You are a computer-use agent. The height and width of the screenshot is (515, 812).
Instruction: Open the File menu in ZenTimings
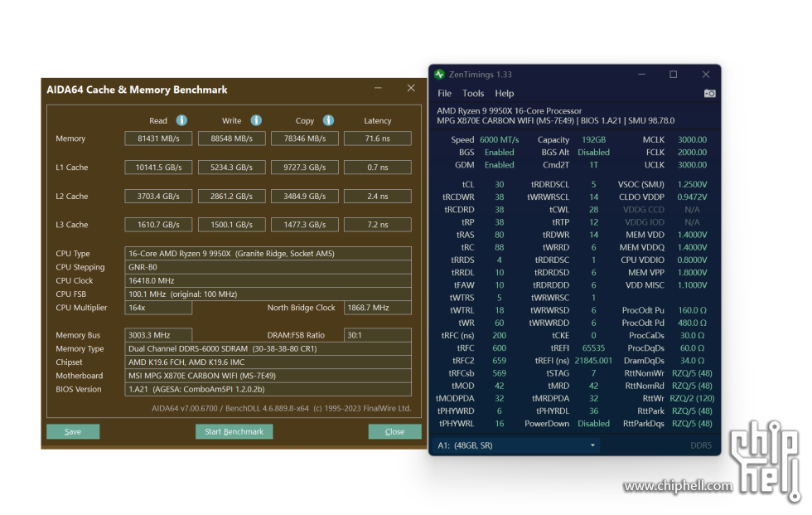pyautogui.click(x=444, y=93)
